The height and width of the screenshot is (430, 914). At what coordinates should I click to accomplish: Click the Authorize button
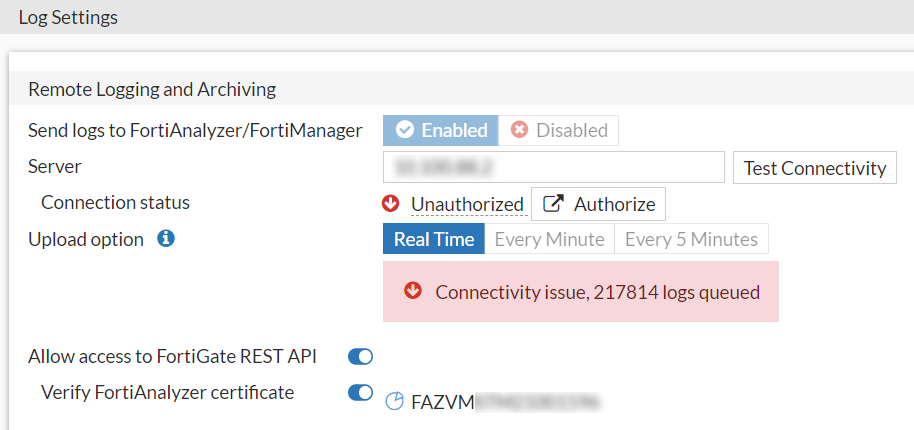point(598,204)
